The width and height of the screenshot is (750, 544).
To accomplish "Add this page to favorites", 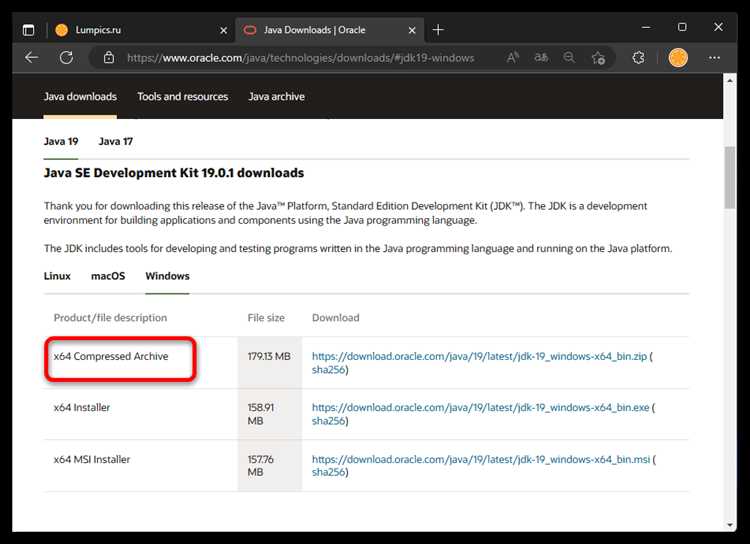I will (598, 58).
